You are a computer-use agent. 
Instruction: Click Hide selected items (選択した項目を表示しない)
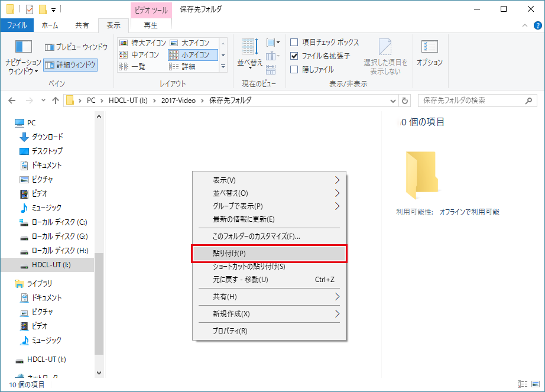(x=385, y=57)
